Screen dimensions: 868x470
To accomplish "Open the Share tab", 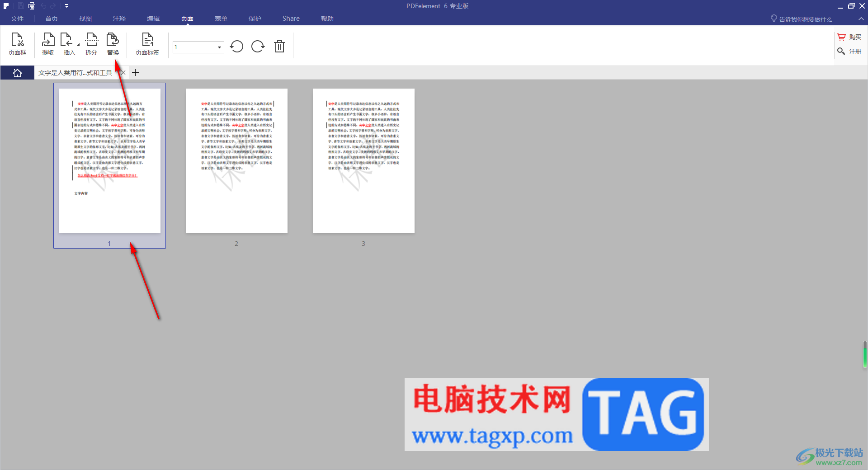I will click(x=291, y=19).
